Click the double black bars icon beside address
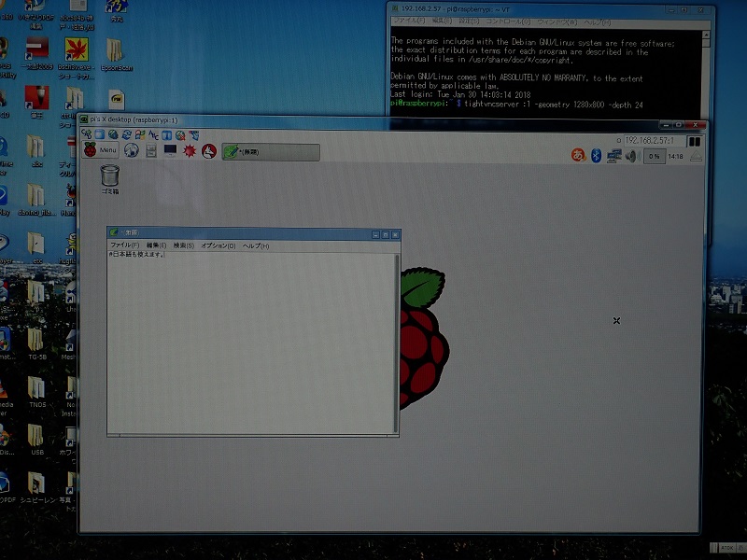 pos(694,142)
